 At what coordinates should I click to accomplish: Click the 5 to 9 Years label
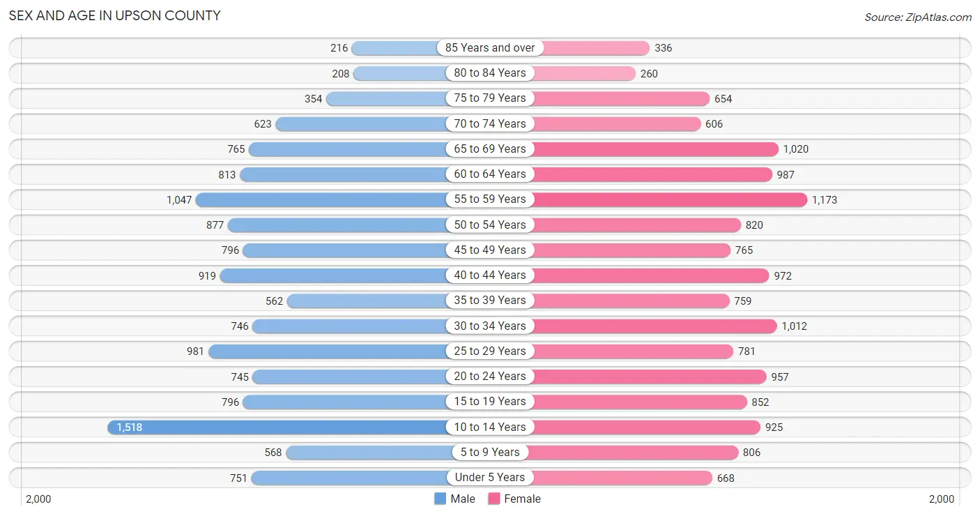[x=490, y=452]
